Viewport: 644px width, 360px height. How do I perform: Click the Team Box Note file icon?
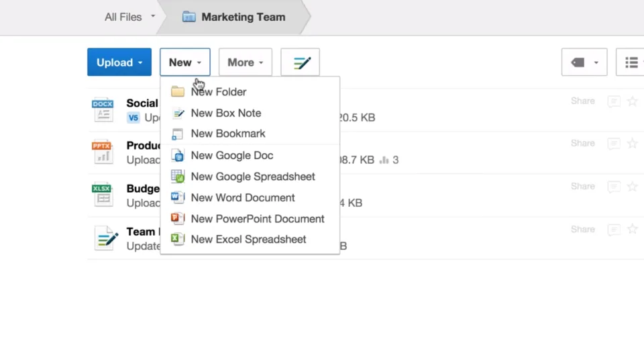point(106,238)
